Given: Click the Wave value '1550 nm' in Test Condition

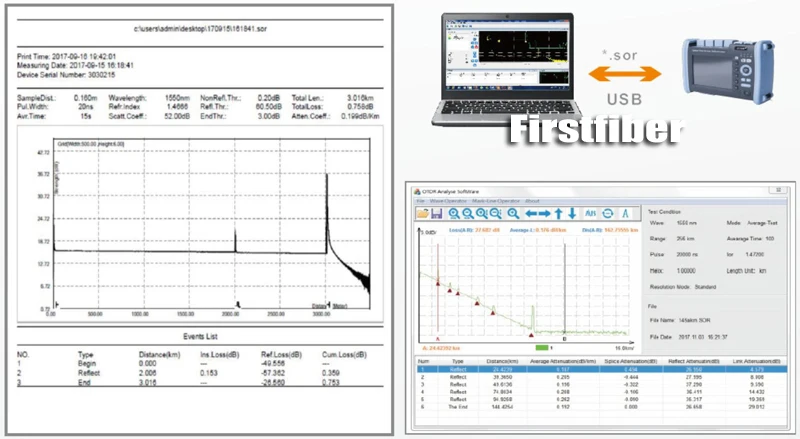Looking at the screenshot, I should click(x=686, y=223).
